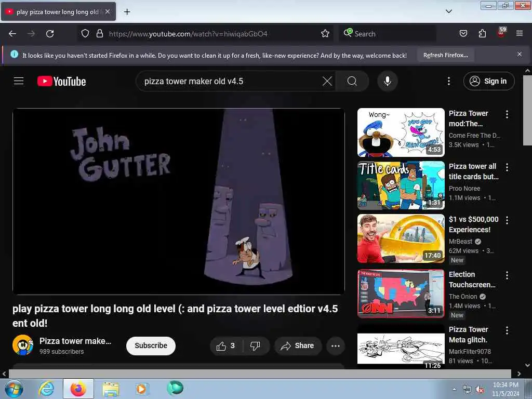Image resolution: width=532 pixels, height=399 pixels.
Task: Start voice search with microphone icon
Action: (x=388, y=81)
